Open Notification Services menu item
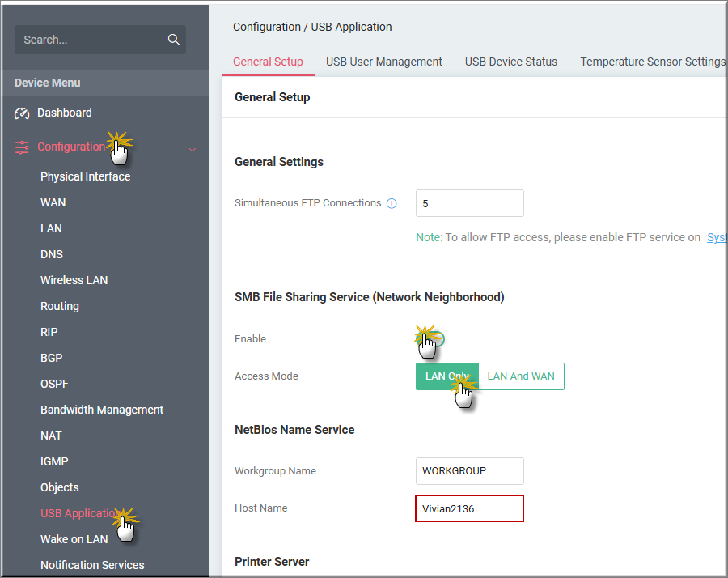This screenshot has width=728, height=578. click(92, 565)
